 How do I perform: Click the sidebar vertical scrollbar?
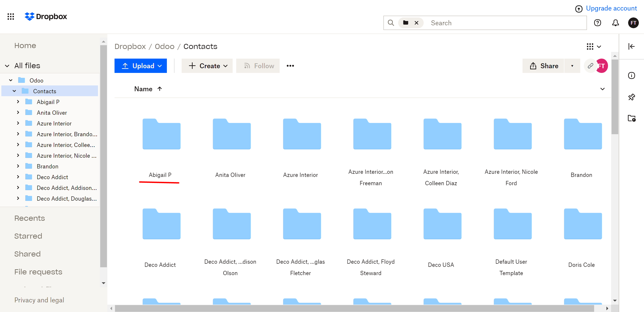(x=103, y=156)
